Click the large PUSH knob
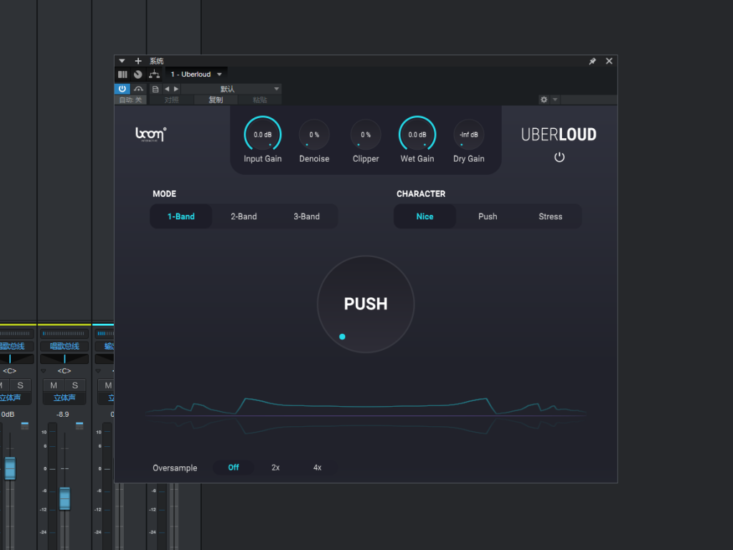 [365, 304]
